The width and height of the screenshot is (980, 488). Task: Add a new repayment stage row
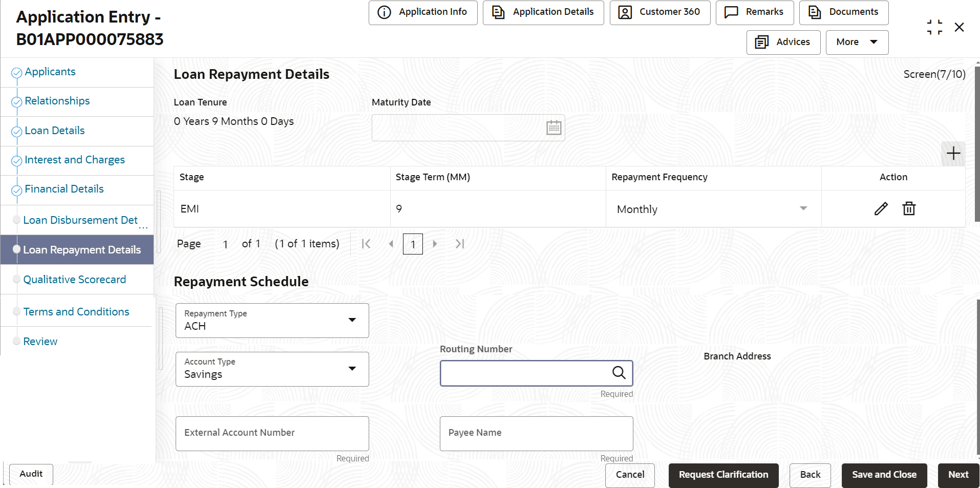pyautogui.click(x=953, y=154)
